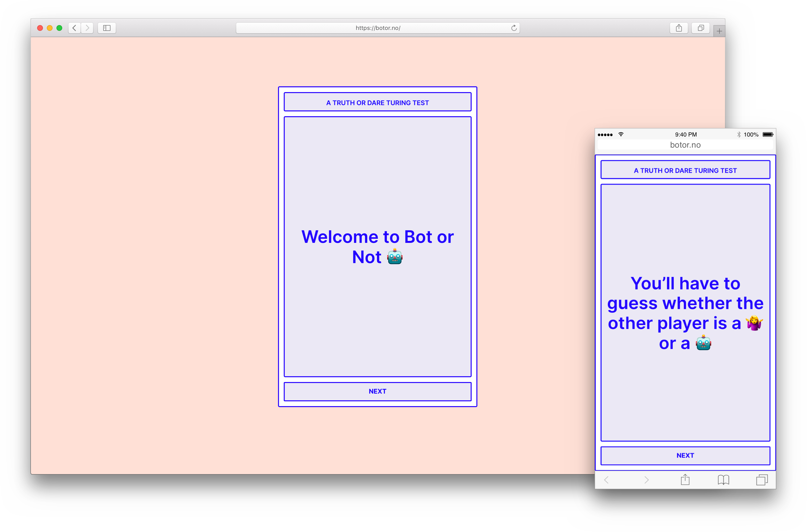Click the desktop Safari back arrow
807x532 pixels.
coord(74,28)
